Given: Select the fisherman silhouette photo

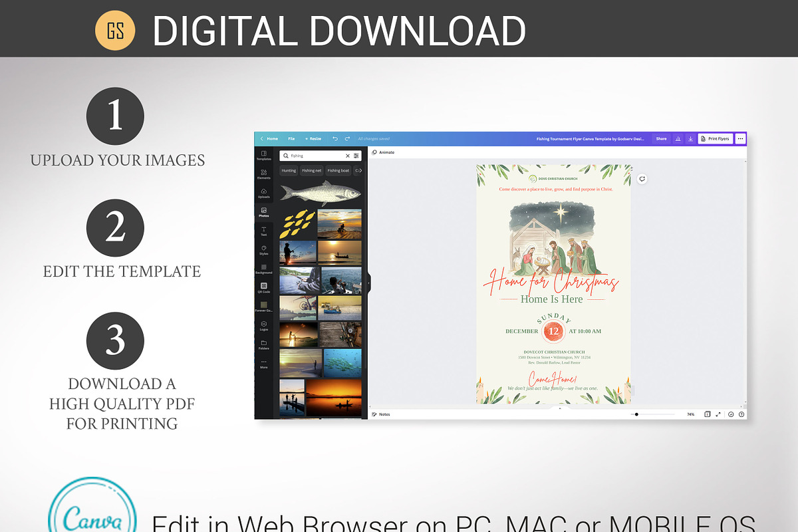Looking at the screenshot, I should (x=298, y=253).
